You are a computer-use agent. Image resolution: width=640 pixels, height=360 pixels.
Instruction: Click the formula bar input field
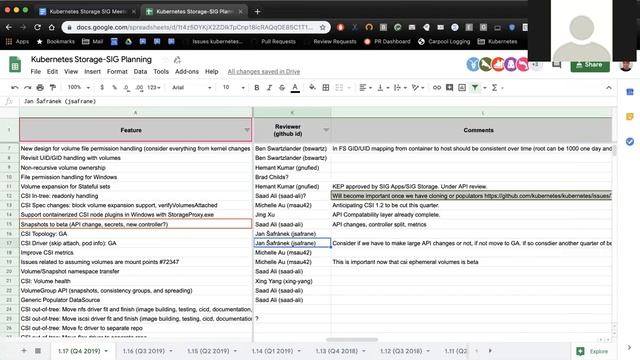[x=318, y=101]
